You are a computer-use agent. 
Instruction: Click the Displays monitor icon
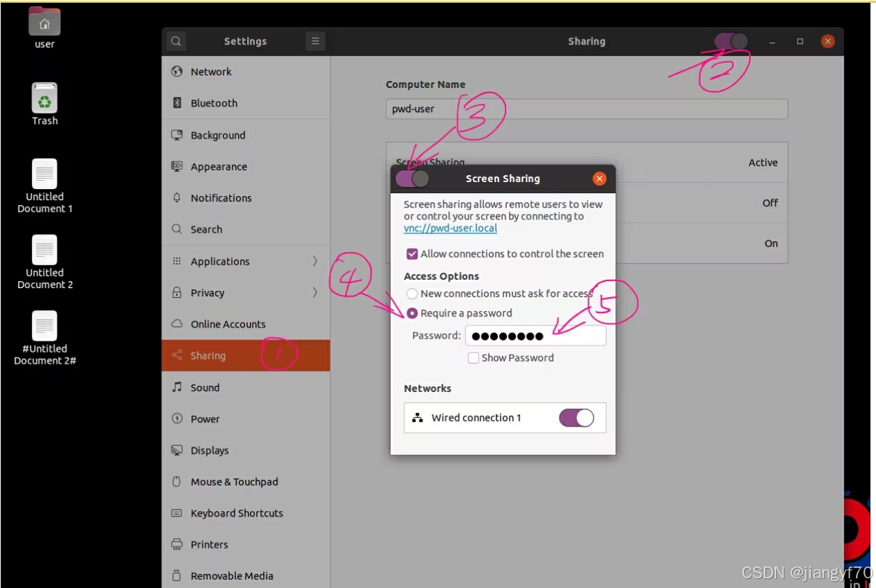click(177, 450)
